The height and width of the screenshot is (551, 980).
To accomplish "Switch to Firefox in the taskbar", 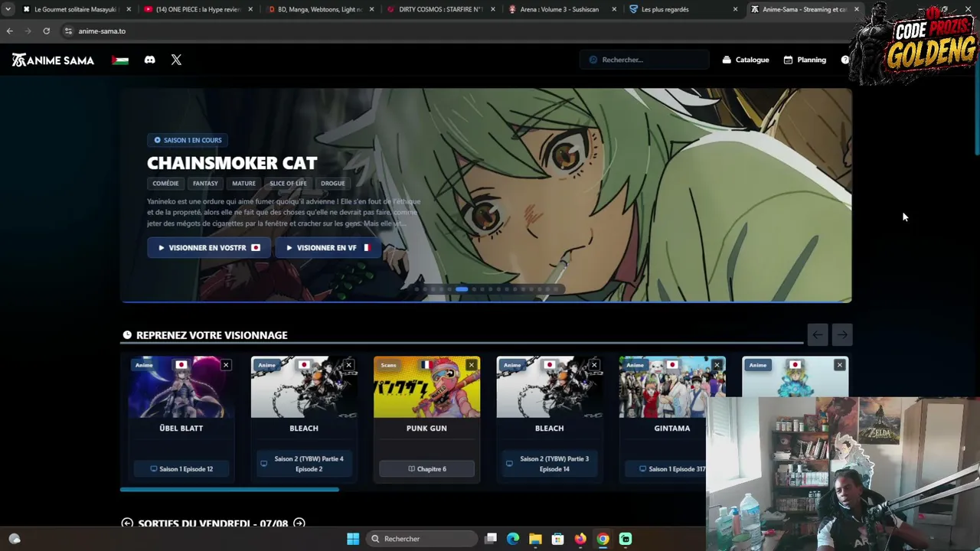I will 580,539.
